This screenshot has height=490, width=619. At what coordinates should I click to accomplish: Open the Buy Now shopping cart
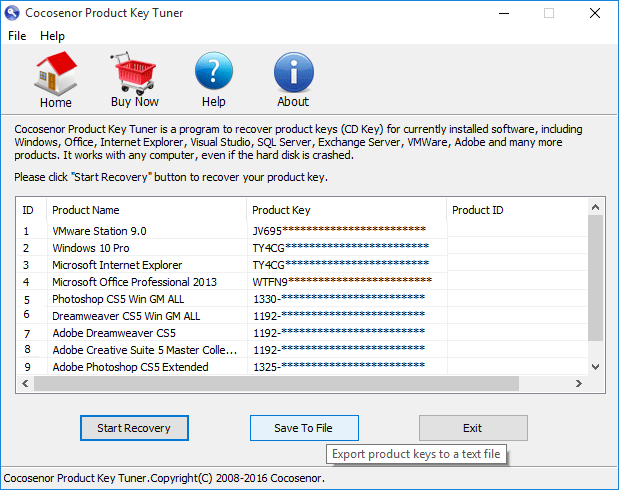134,73
